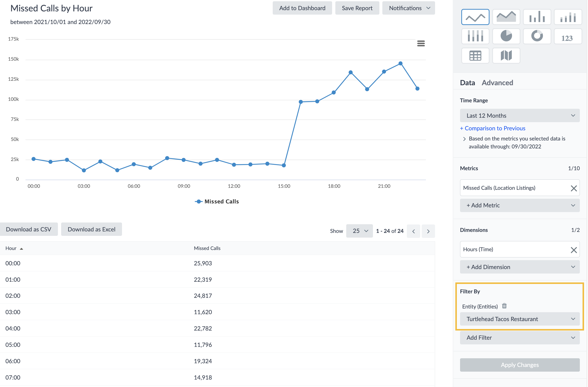Open the Add Metric dropdown
The height and width of the screenshot is (387, 588).
(x=520, y=205)
